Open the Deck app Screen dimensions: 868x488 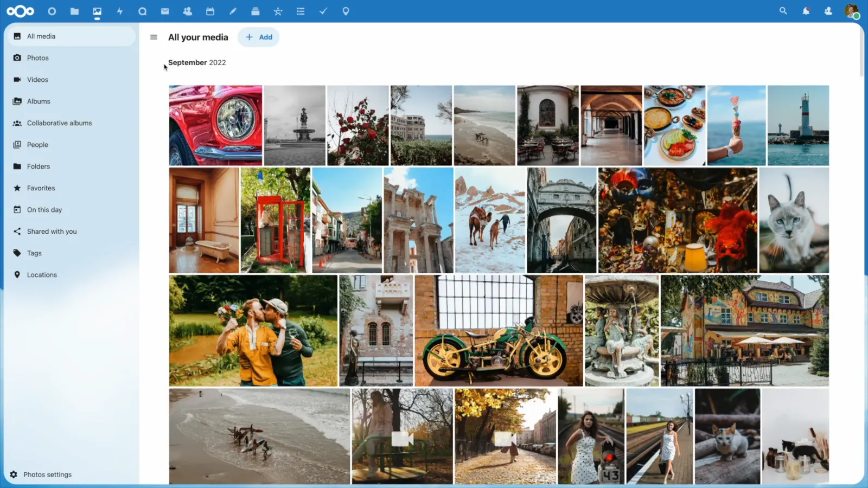pos(255,11)
